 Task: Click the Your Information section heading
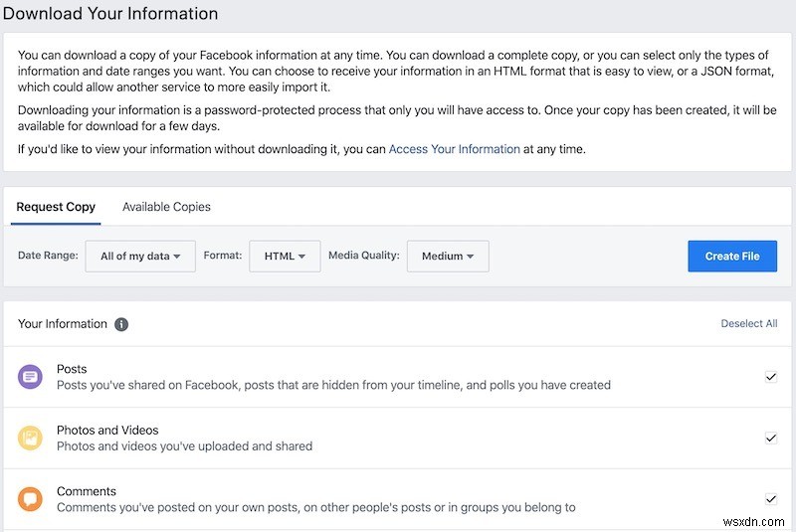[x=63, y=324]
